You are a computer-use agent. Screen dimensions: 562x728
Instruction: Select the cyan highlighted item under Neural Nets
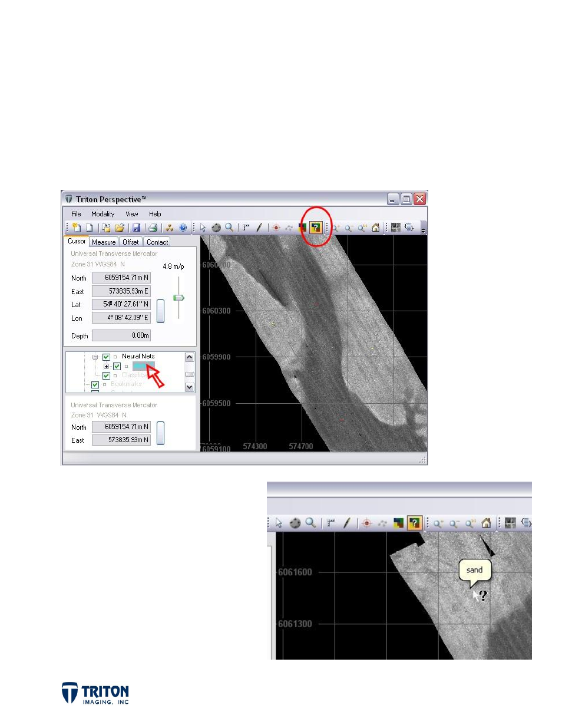point(143,367)
